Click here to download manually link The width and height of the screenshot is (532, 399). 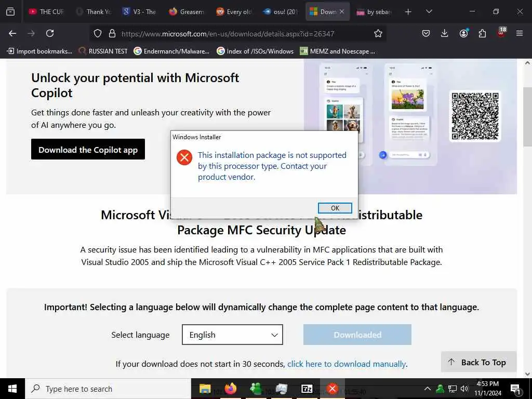coord(347,364)
